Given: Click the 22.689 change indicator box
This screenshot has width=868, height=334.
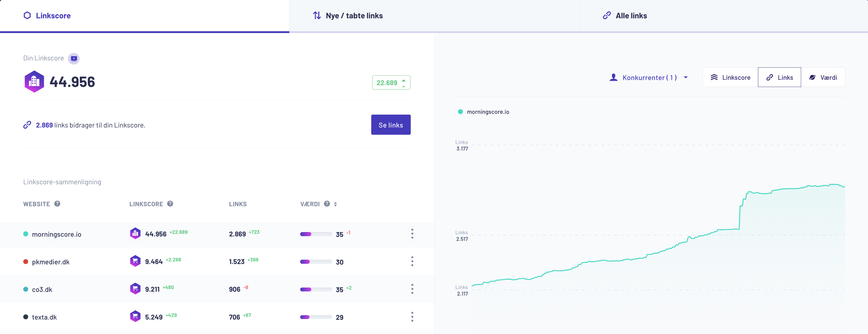Looking at the screenshot, I should point(391,83).
